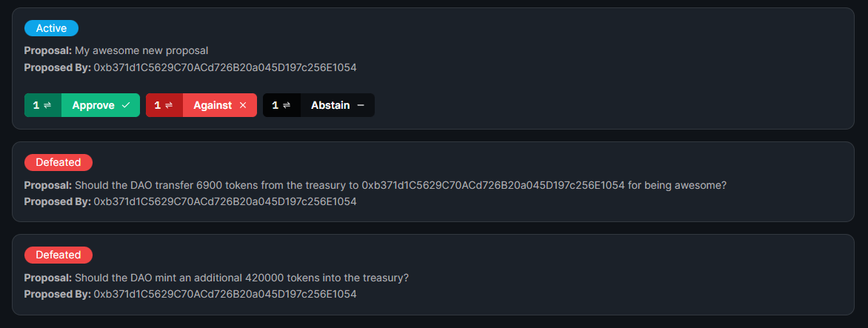Select the "My awesome new proposal" title text
Image resolution: width=868 pixels, height=328 pixels.
(x=141, y=51)
